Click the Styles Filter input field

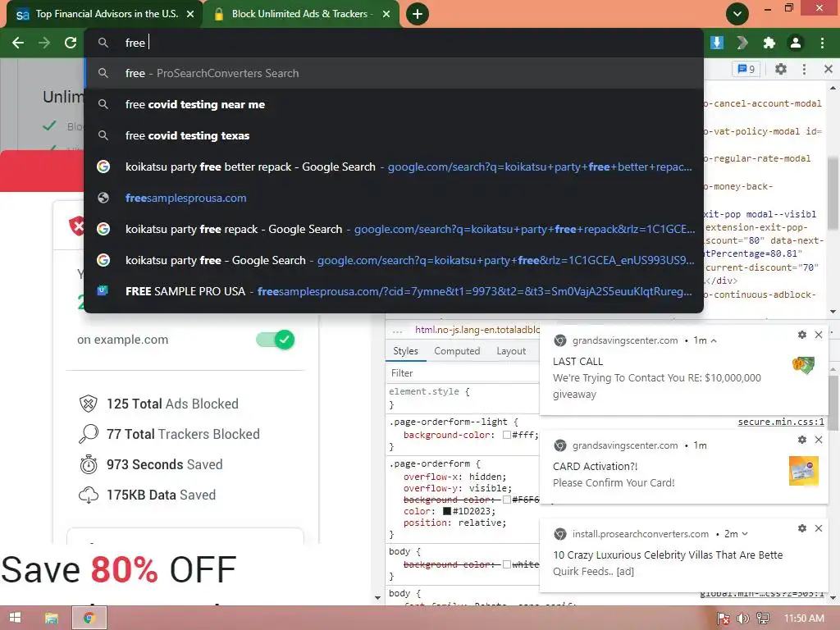[x=463, y=373]
